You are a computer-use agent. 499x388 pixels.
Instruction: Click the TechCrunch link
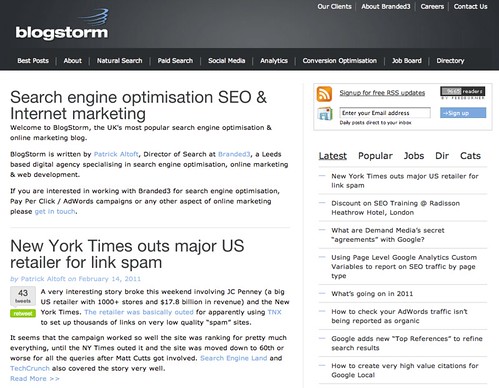coord(30,369)
